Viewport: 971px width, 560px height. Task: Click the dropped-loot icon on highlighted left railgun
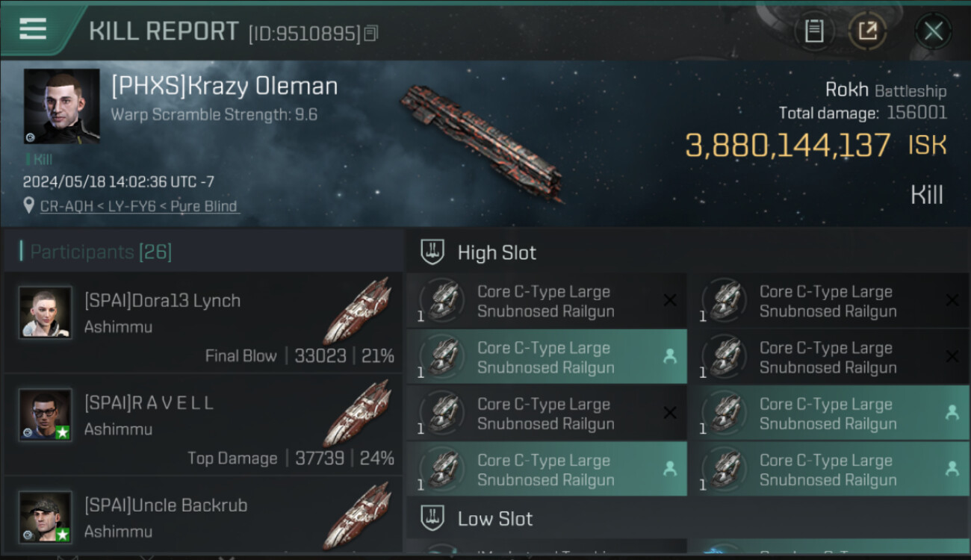point(670,357)
